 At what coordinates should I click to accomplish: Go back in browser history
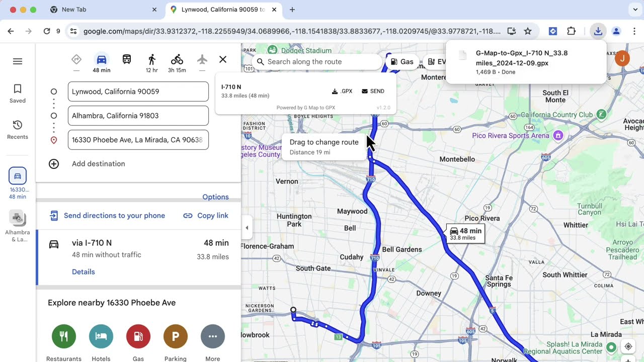pyautogui.click(x=11, y=31)
